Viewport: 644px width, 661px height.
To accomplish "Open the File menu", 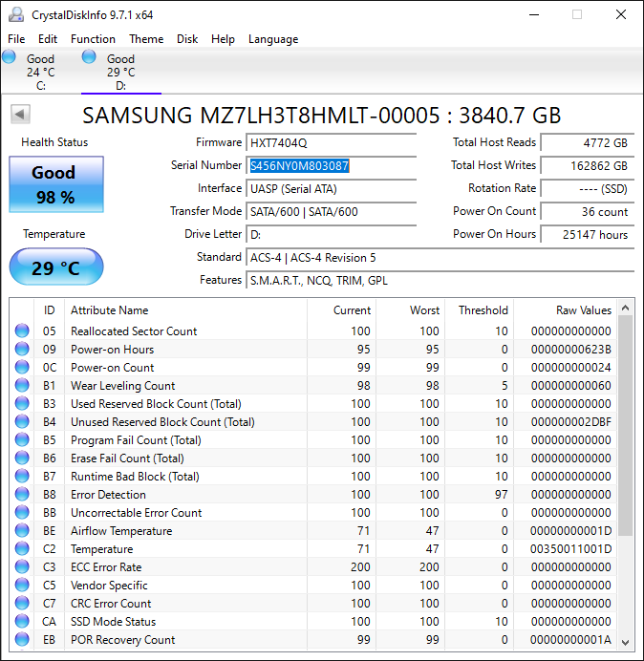I will (16, 39).
